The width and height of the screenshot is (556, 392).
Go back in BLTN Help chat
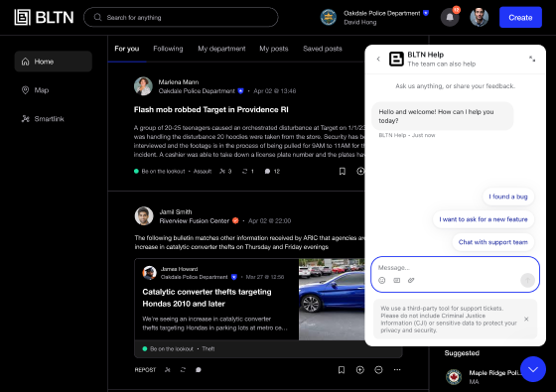[x=378, y=59]
